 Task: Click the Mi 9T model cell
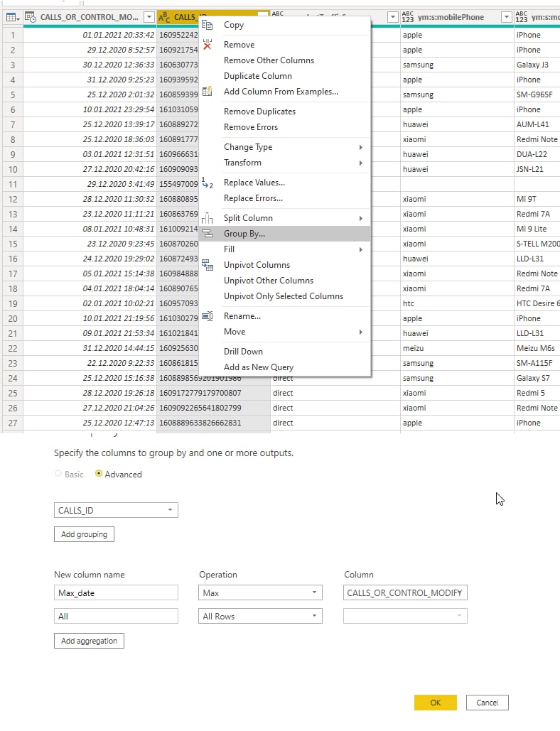(537, 199)
